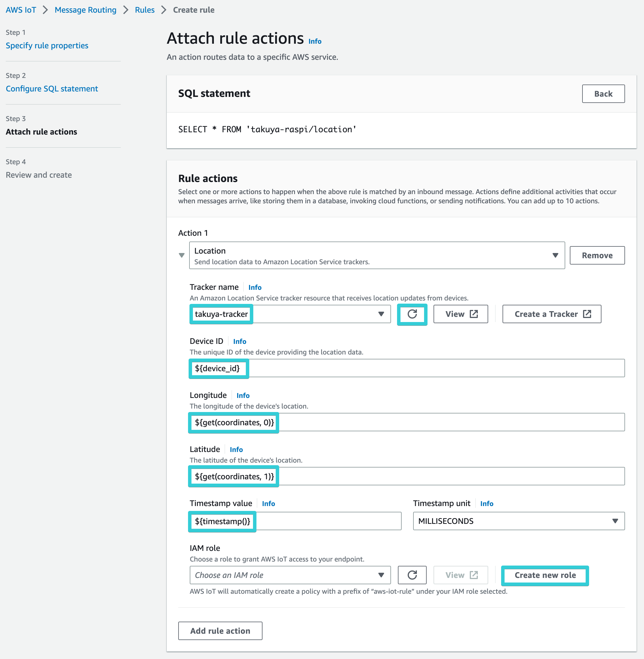Go to the Specify rule properties step
The width and height of the screenshot is (644, 659).
(x=47, y=45)
